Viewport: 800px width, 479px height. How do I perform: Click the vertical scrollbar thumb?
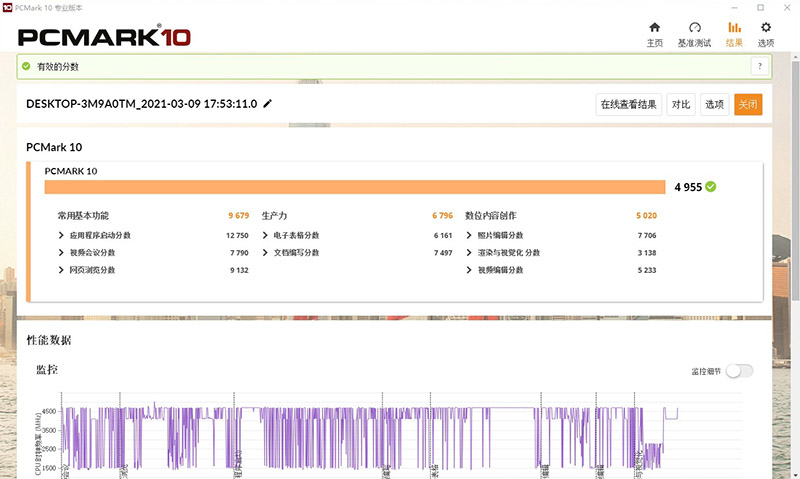click(795, 179)
